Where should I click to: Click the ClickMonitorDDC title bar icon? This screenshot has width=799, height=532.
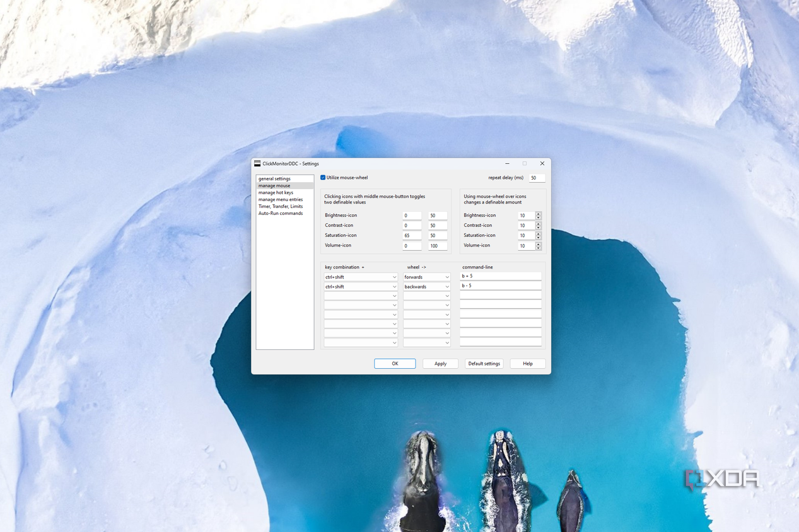257,164
